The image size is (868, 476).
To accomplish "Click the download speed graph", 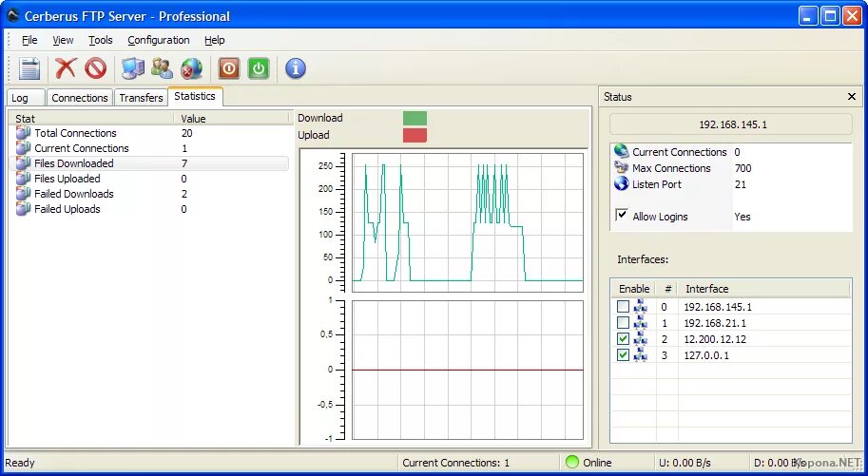I will click(467, 222).
